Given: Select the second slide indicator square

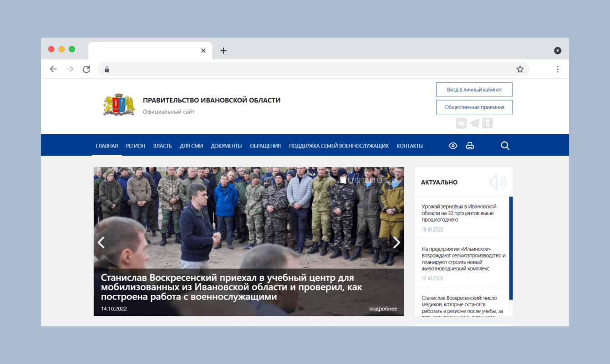Looking at the screenshot, I should 351,180.
